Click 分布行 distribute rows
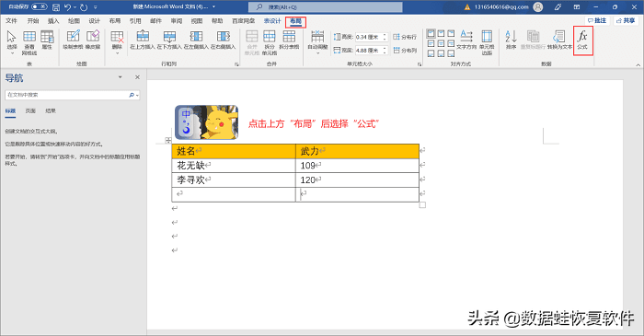This screenshot has height=336, width=644. (x=405, y=37)
